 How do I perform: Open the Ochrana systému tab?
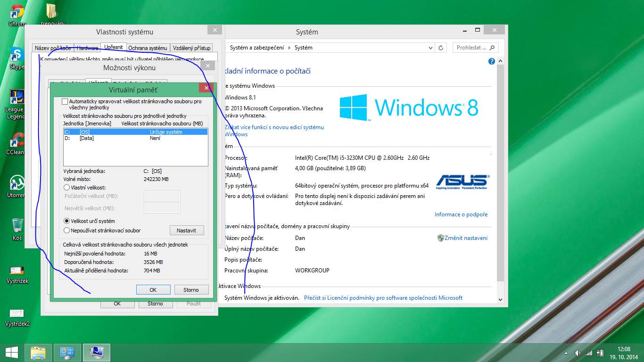(x=148, y=48)
